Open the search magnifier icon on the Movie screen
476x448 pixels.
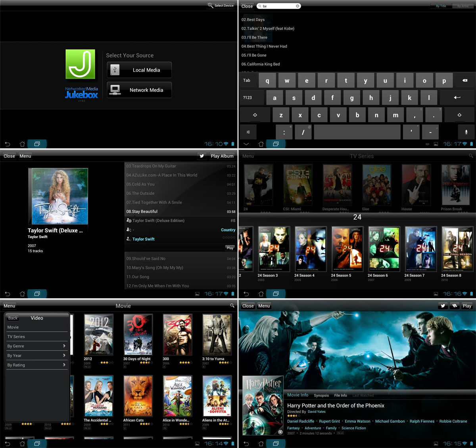[x=232, y=306]
